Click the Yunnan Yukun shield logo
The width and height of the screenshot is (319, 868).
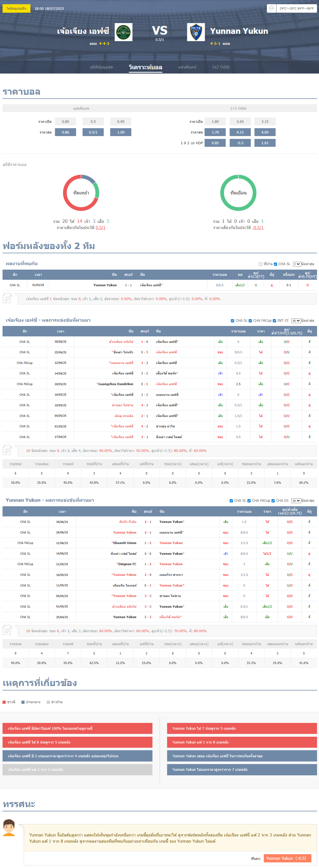click(x=196, y=32)
